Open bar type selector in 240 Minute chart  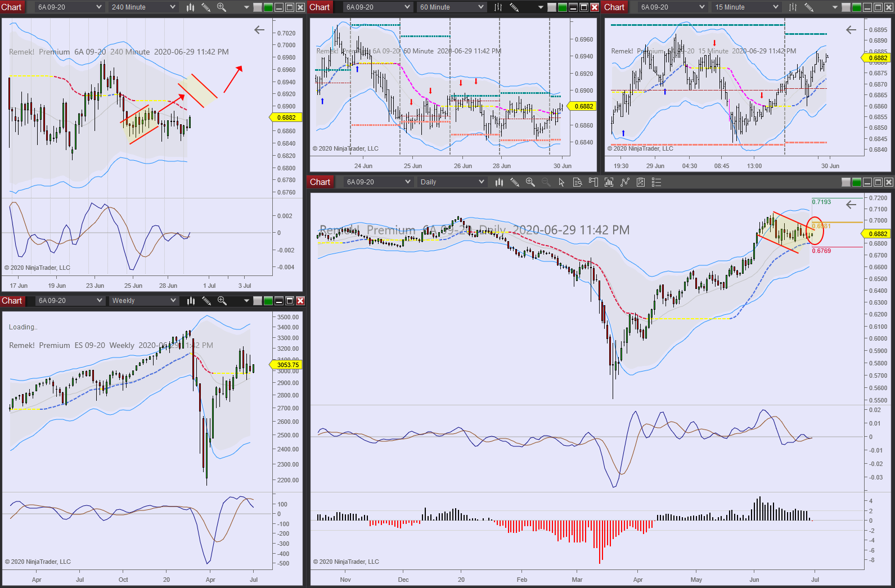click(x=190, y=7)
